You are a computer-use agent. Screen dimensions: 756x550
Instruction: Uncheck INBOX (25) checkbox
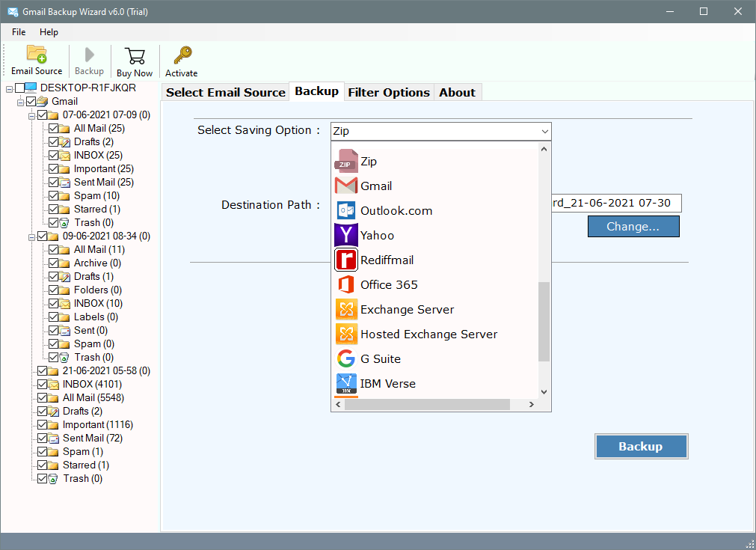[54, 156]
